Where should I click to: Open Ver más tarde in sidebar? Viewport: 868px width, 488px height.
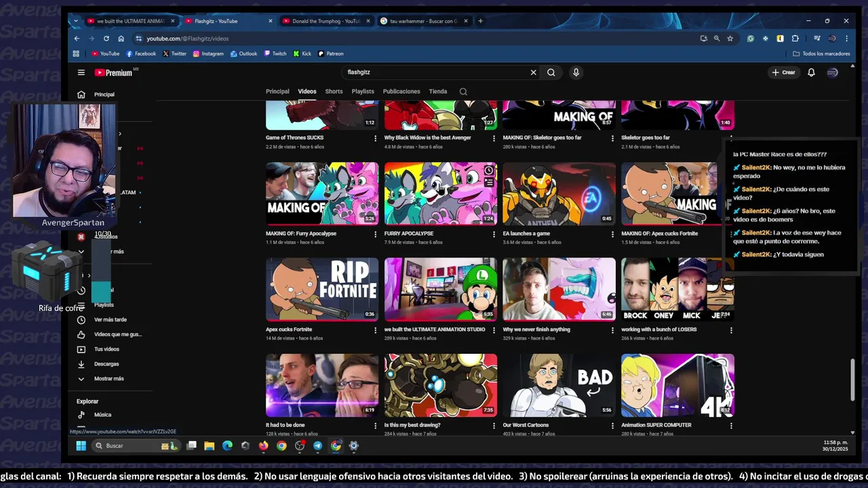click(x=110, y=320)
